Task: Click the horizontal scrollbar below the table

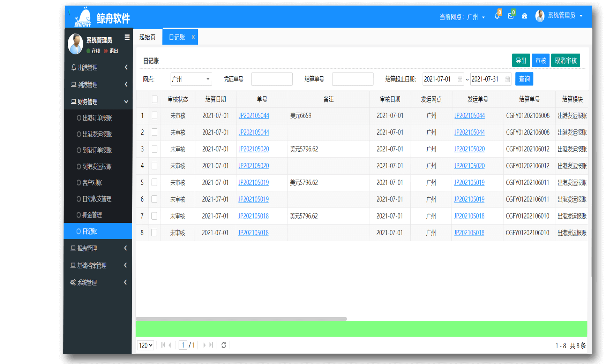Action: (241, 319)
